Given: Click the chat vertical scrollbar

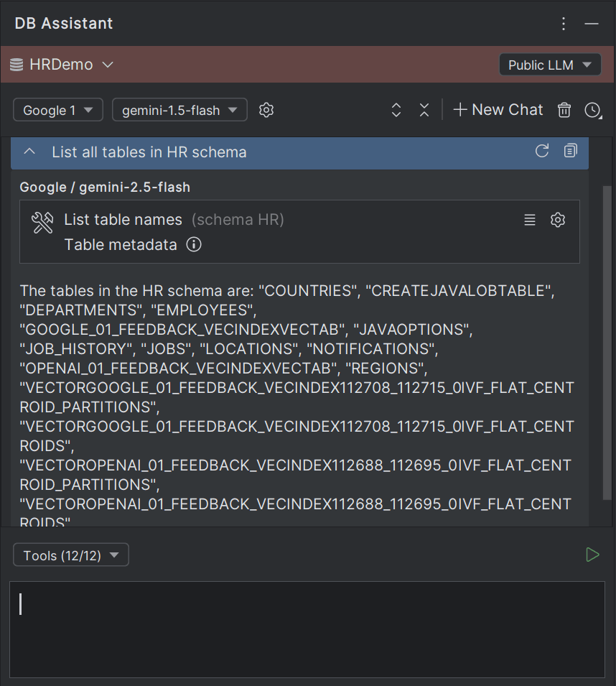Looking at the screenshot, I should pos(607,343).
